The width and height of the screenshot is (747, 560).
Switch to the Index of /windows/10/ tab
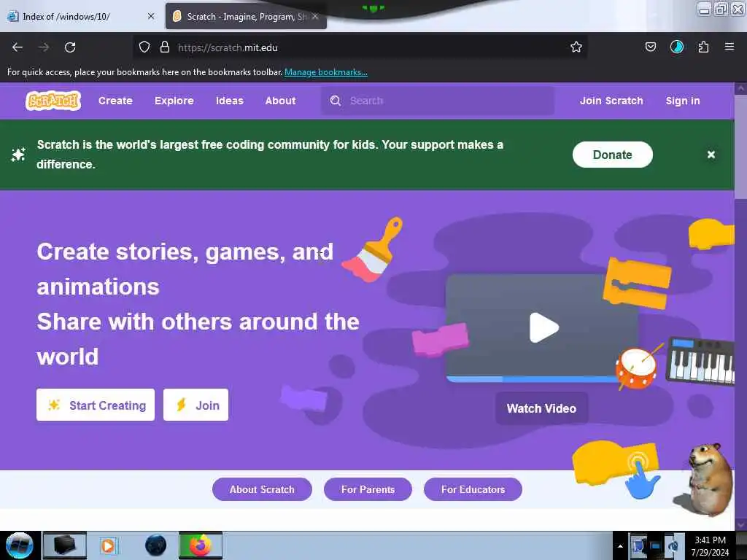[82, 16]
